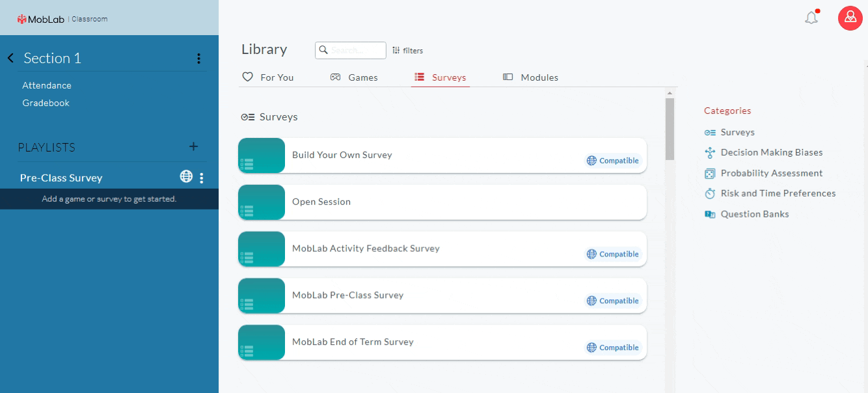Go back using the arrow beside Section 1
This screenshot has height=393, width=868.
(x=10, y=58)
